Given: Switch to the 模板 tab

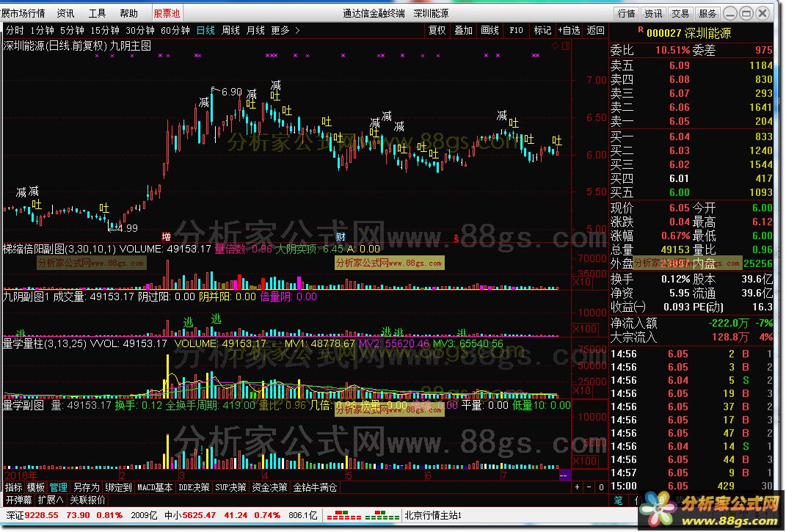Looking at the screenshot, I should coord(35,487).
